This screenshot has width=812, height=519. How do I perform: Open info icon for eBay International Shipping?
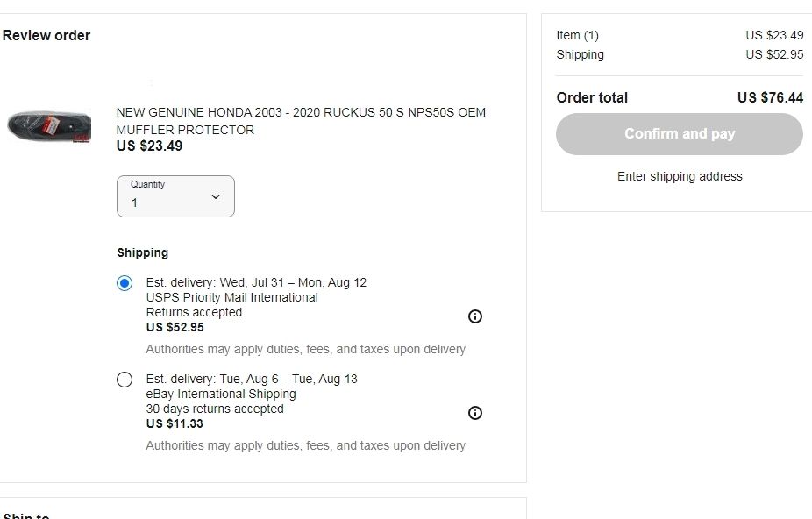[475, 413]
